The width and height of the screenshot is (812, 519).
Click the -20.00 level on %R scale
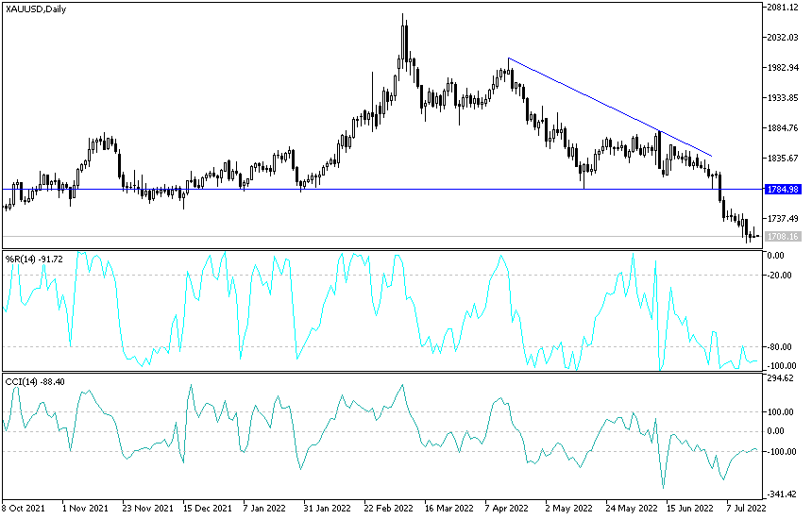(780, 276)
